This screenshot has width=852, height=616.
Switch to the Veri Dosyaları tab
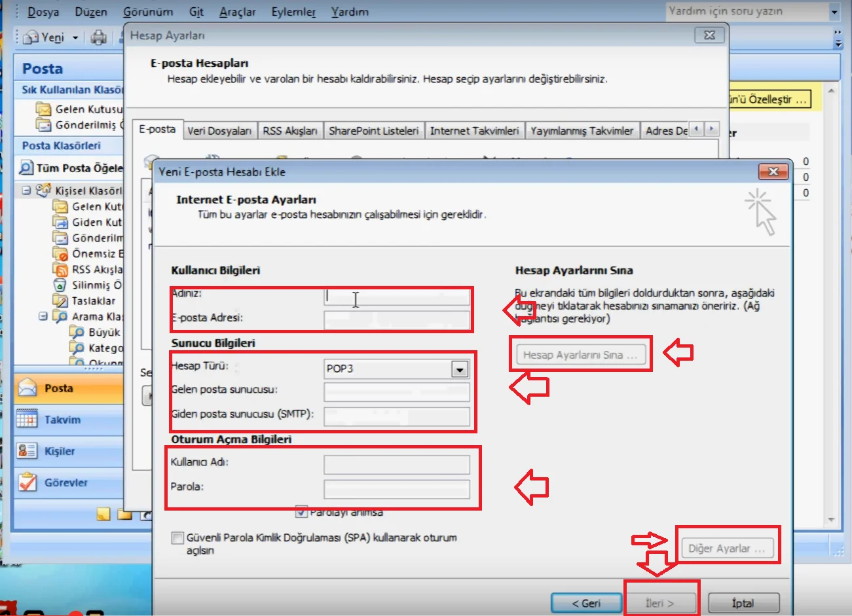click(x=219, y=131)
